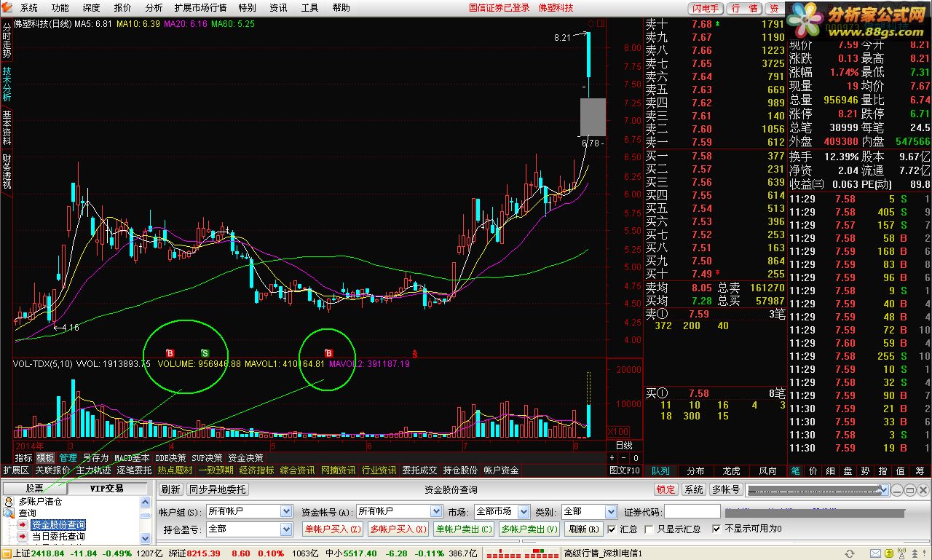Viewport: 932px width, 560px height.
Task: Click the 单帐户买入(Z) button
Action: coord(333,529)
